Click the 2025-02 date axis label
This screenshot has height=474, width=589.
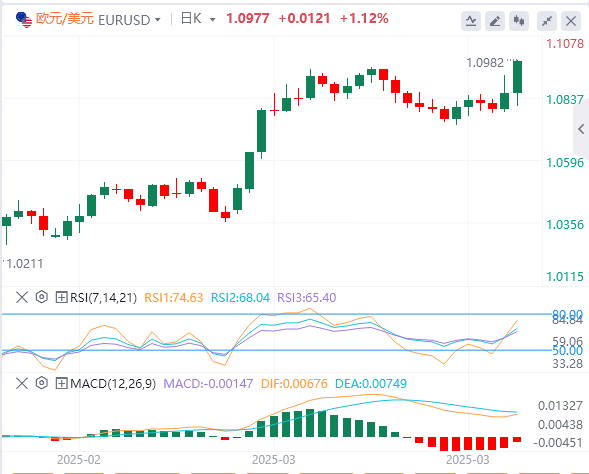coord(79,460)
